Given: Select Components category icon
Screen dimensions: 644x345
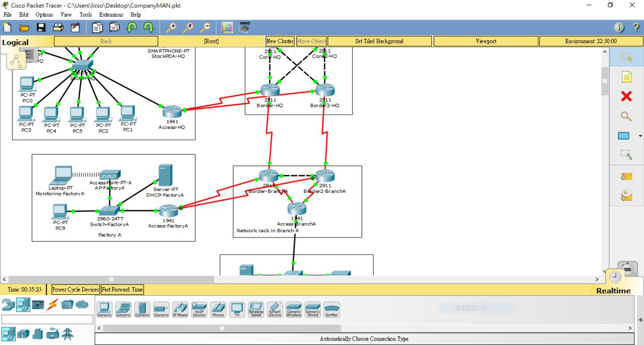Looking at the screenshot, I should [38, 304].
